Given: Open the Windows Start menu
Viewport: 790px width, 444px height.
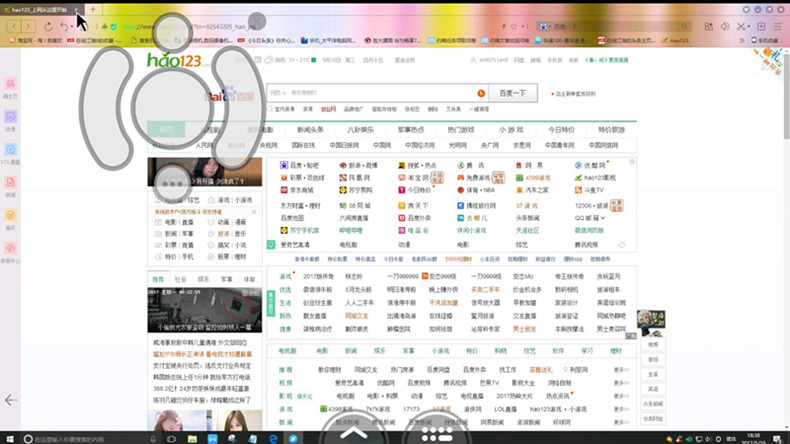Looking at the screenshot, I should (x=9, y=437).
